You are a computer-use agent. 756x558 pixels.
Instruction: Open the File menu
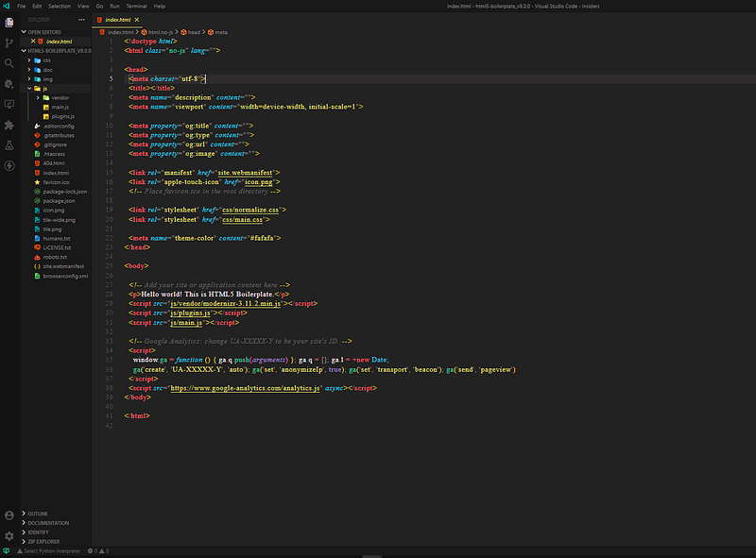click(x=21, y=7)
